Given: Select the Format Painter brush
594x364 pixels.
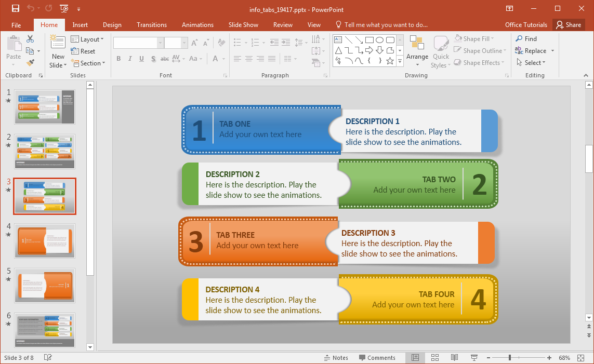Looking at the screenshot, I should coord(30,63).
